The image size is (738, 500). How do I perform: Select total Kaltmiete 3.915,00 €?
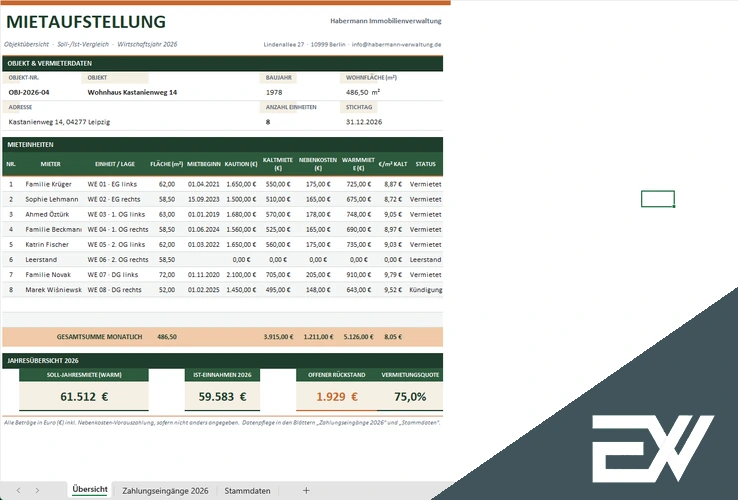[x=278, y=337]
